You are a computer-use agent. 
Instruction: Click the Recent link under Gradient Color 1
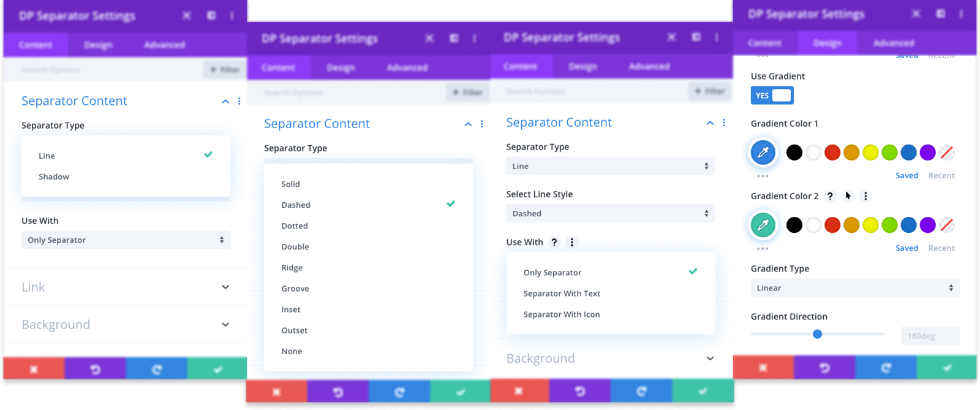941,175
